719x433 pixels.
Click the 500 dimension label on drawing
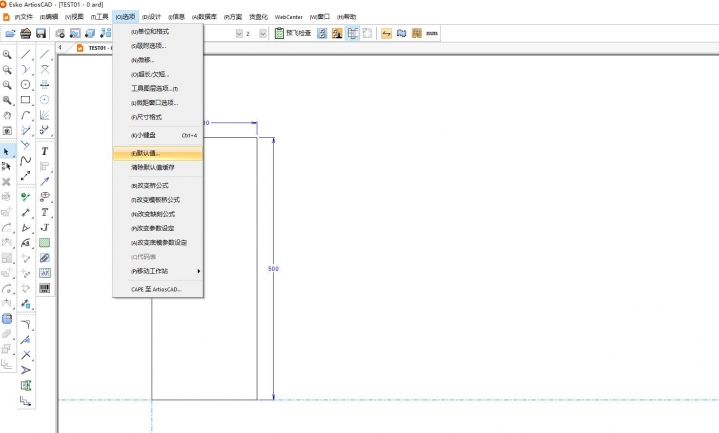(273, 270)
